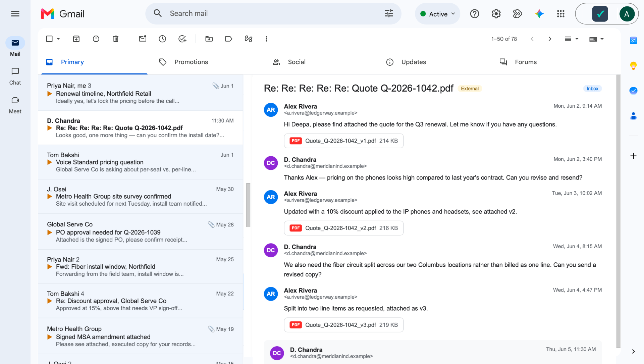Click the External tag on subject
This screenshot has height=364, width=644.
[470, 89]
